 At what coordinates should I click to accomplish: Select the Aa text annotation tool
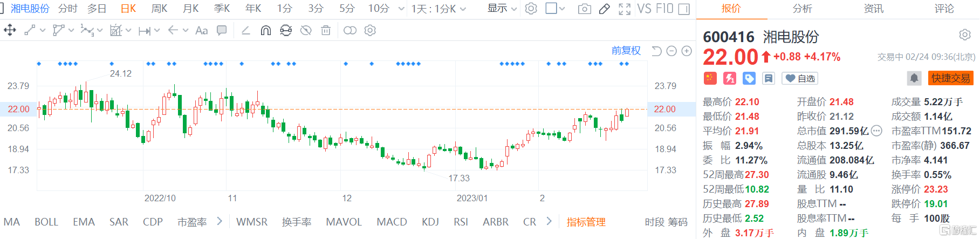pos(201,31)
